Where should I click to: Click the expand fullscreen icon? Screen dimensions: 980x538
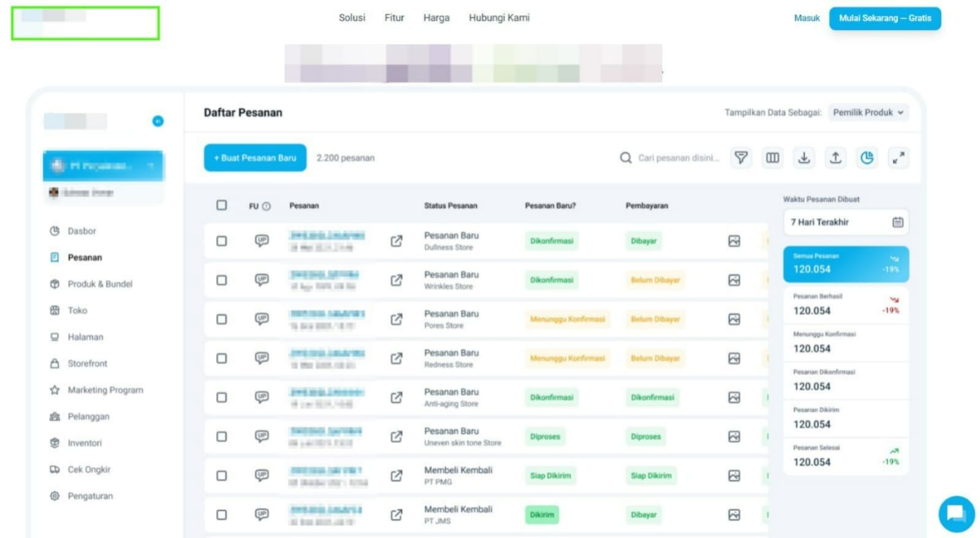tap(898, 158)
